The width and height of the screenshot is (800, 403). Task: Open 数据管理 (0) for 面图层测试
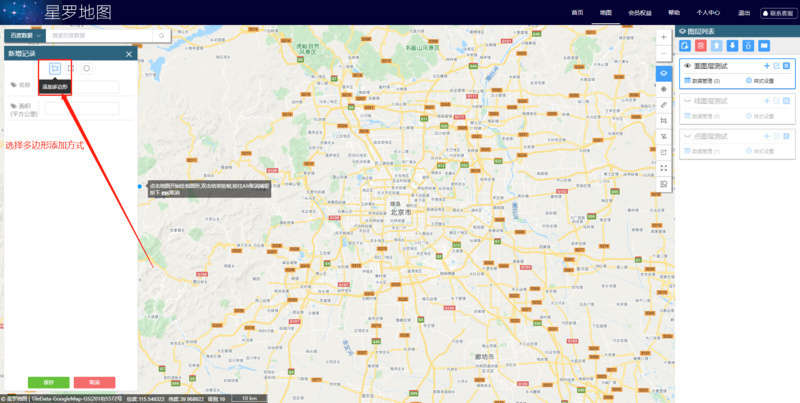click(702, 81)
